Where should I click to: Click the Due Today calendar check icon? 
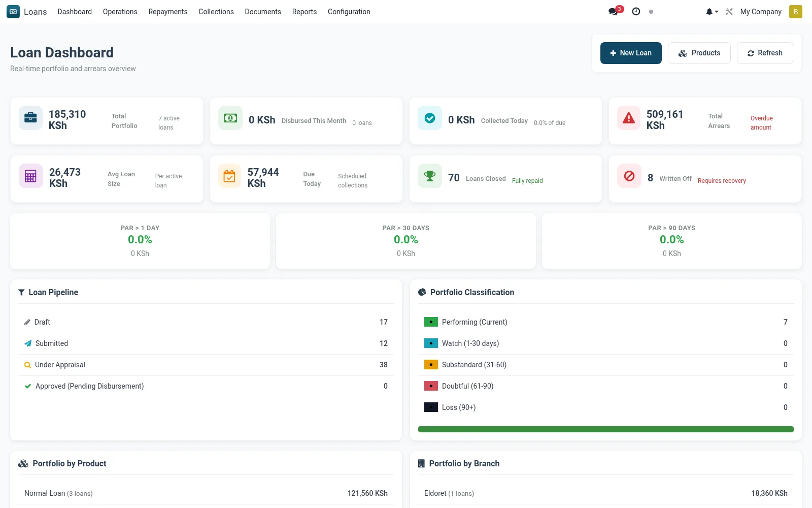click(x=229, y=176)
